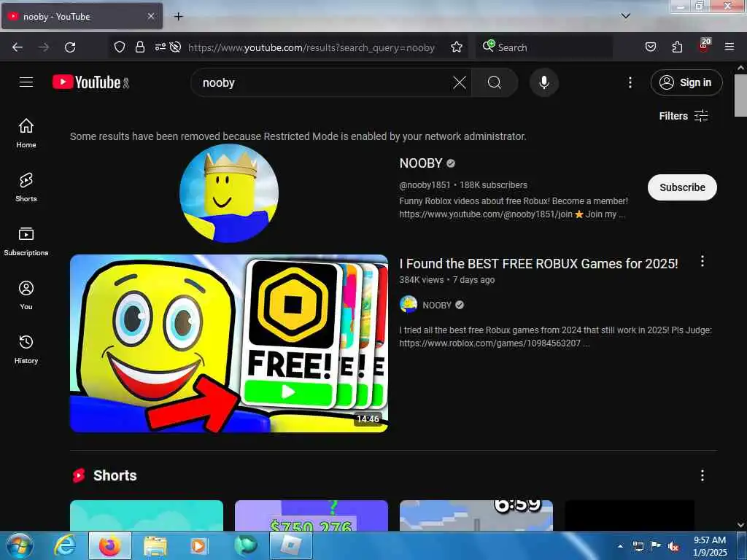Open the You section
This screenshot has width=747, height=560.
point(26,295)
